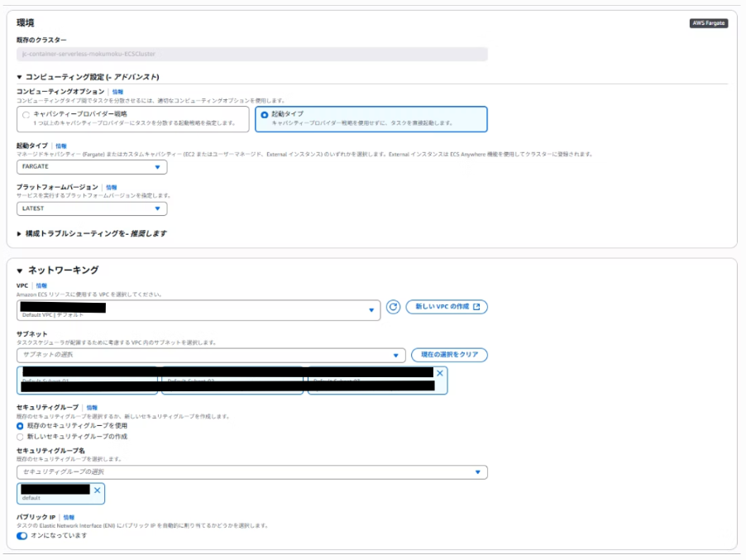
Task: Refresh the VPC list
Action: coord(393,307)
